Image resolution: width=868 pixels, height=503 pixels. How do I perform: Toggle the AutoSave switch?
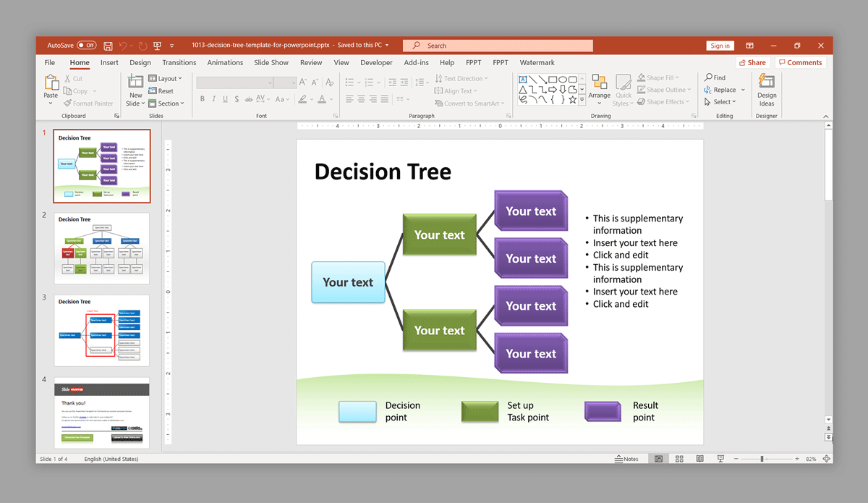[87, 46]
